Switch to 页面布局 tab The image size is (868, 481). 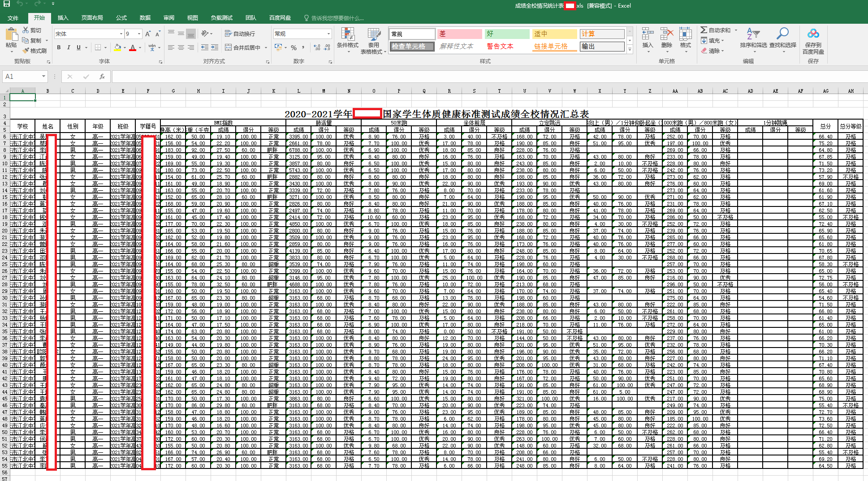click(x=92, y=18)
